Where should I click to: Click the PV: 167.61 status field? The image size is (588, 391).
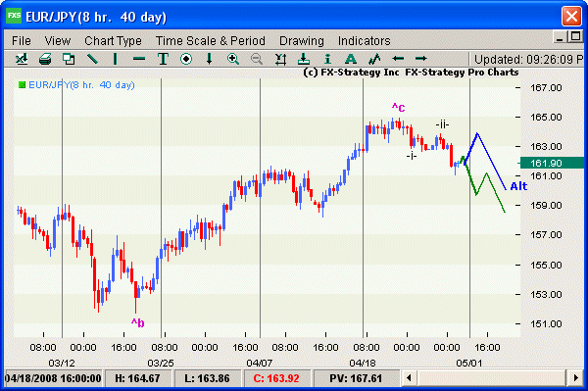[x=356, y=378]
